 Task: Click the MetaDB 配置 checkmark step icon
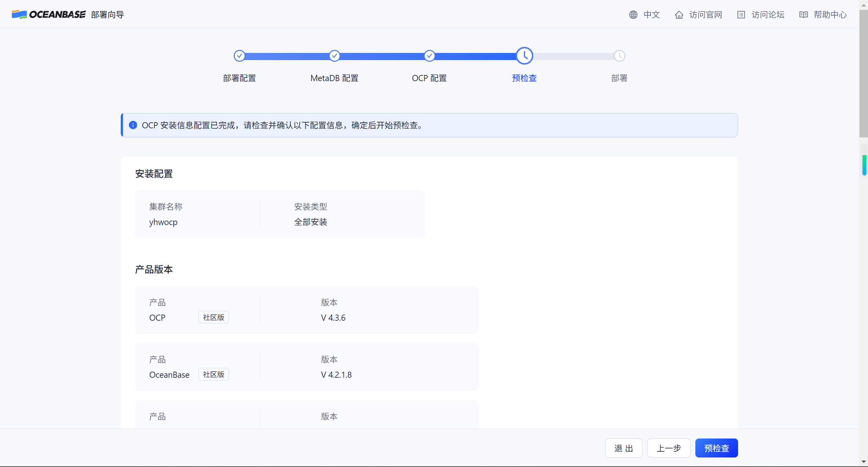(334, 56)
